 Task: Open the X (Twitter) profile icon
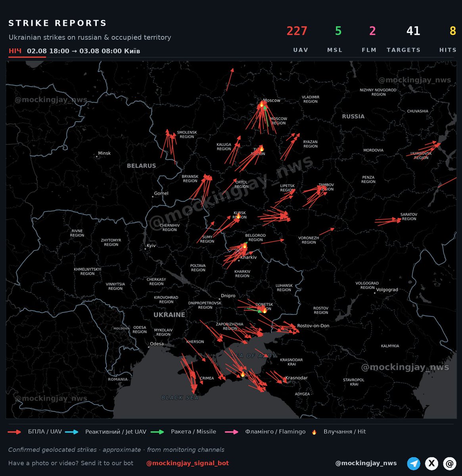431,463
